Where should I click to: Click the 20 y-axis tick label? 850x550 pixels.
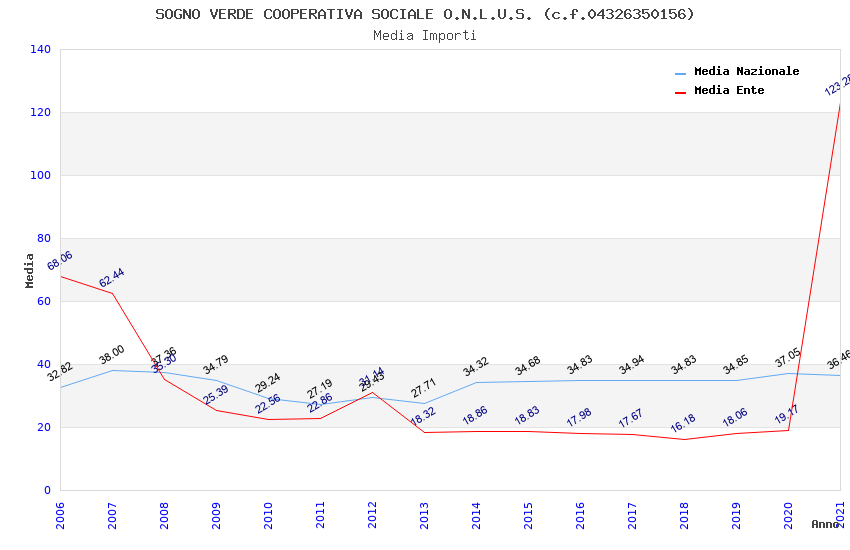[x=44, y=427]
